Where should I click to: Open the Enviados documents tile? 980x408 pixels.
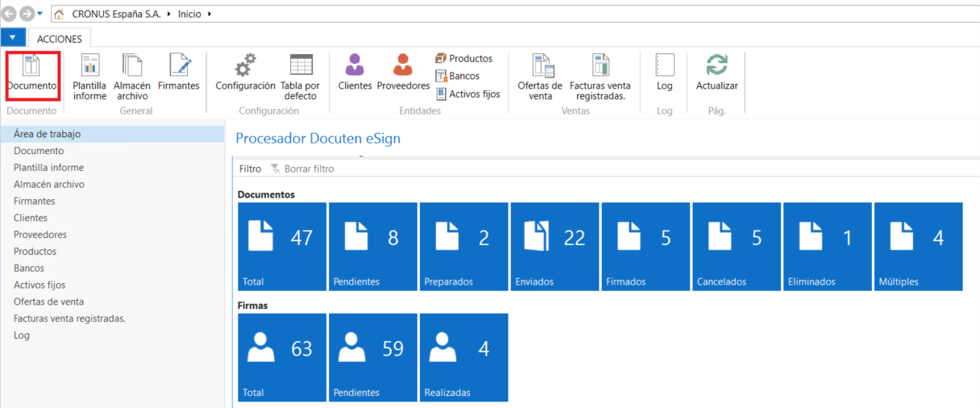pos(555,247)
